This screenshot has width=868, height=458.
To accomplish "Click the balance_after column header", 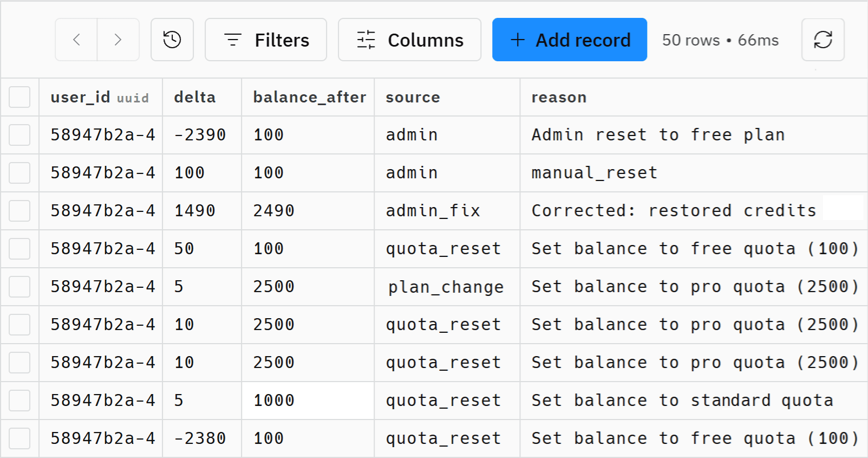I will click(x=309, y=97).
